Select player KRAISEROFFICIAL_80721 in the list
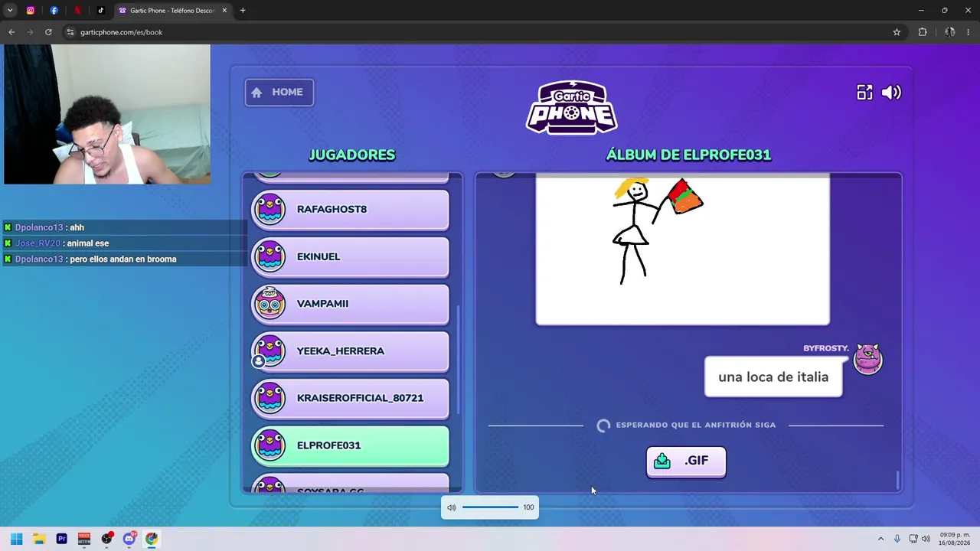980x551 pixels. tap(350, 398)
